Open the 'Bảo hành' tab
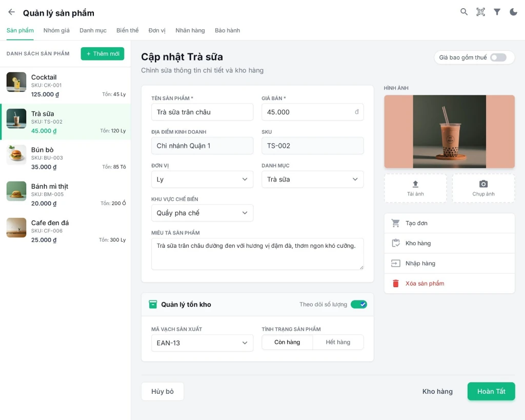 tap(227, 30)
